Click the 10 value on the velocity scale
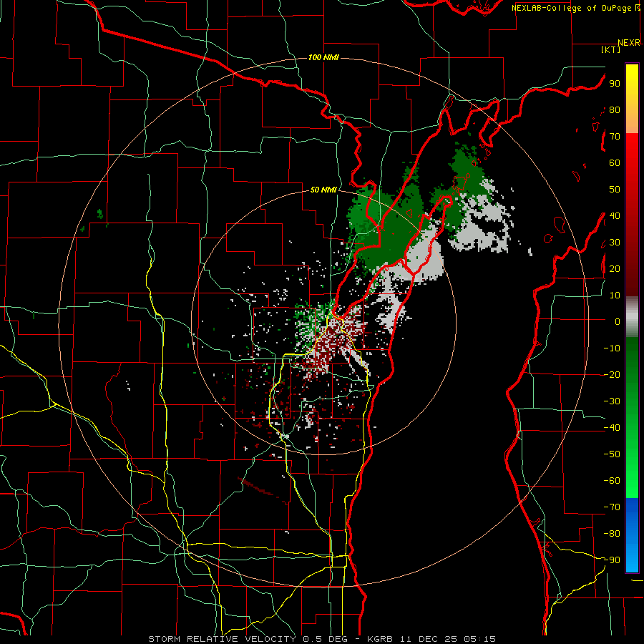644x644 pixels. 615,296
